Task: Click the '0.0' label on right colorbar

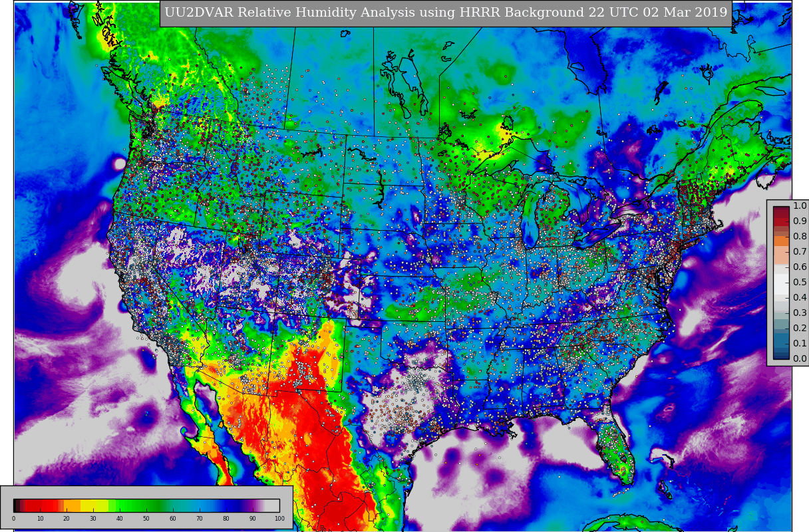Action: [x=800, y=359]
